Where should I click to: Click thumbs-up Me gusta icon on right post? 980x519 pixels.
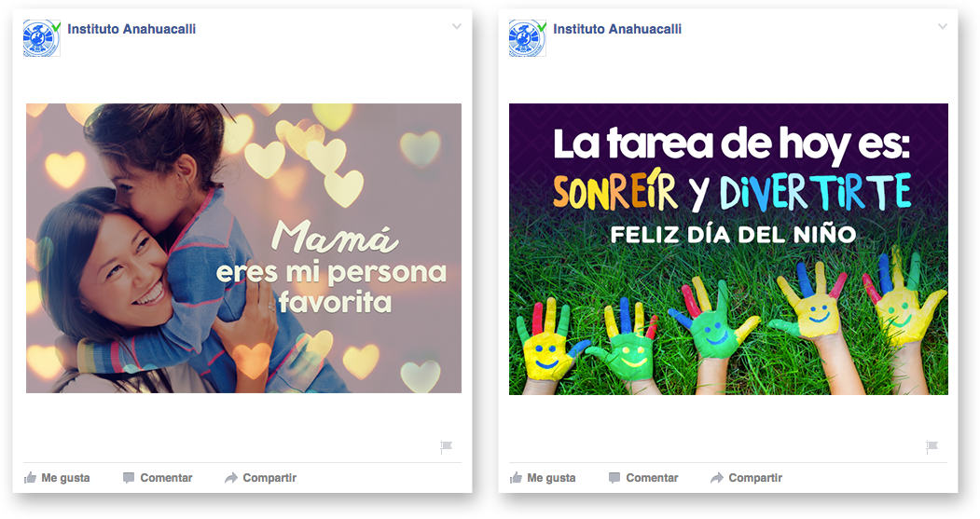tap(516, 478)
